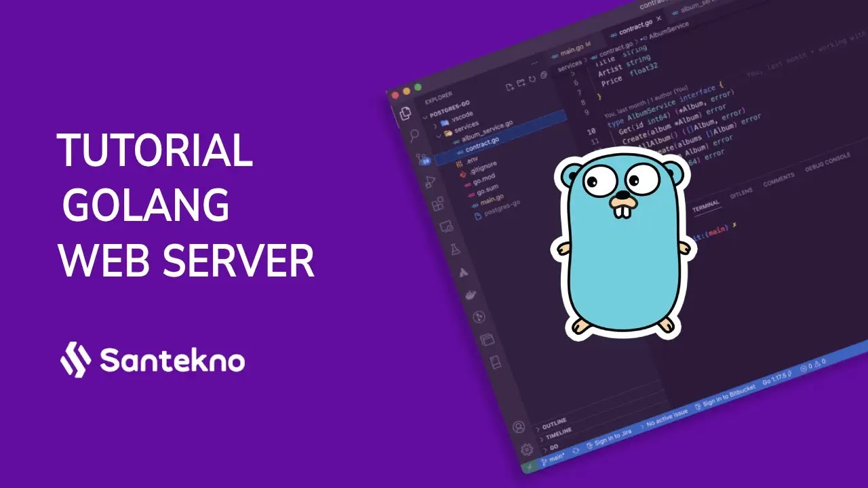Viewport: 868px width, 488px height.
Task: Close the contract.go editor tab
Action: click(x=658, y=19)
